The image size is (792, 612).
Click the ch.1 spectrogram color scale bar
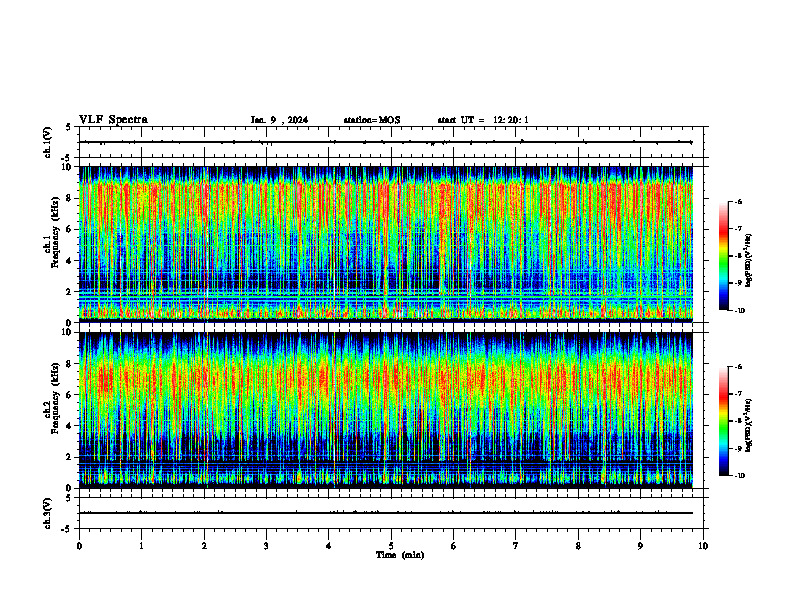click(x=724, y=256)
